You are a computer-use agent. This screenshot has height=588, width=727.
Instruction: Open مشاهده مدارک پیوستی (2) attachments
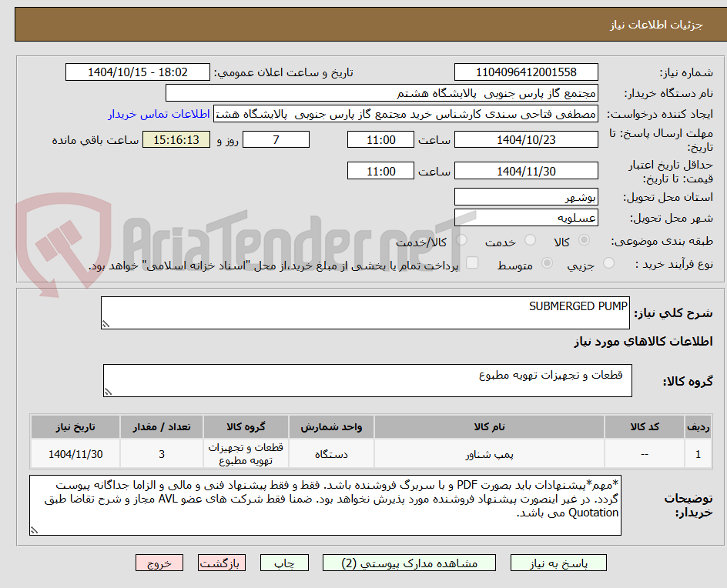pyautogui.click(x=409, y=563)
